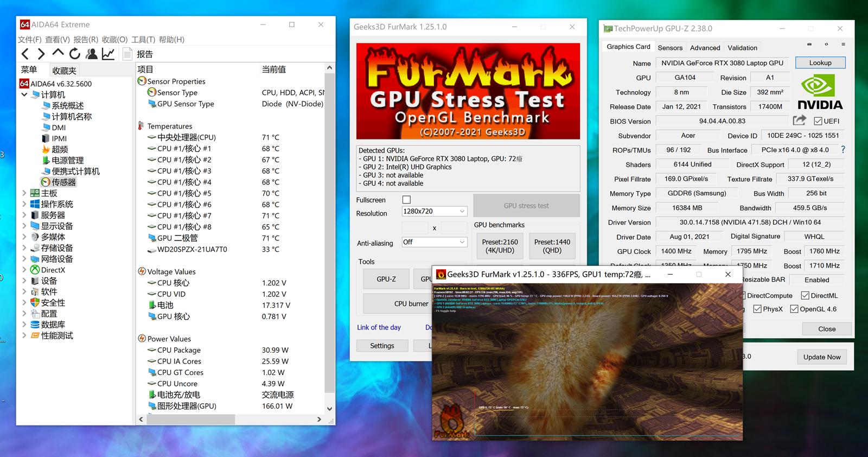Run FurMark Preset:2160 (4K/UHD) benchmark
Screen dimensions: 868x457
500,246
